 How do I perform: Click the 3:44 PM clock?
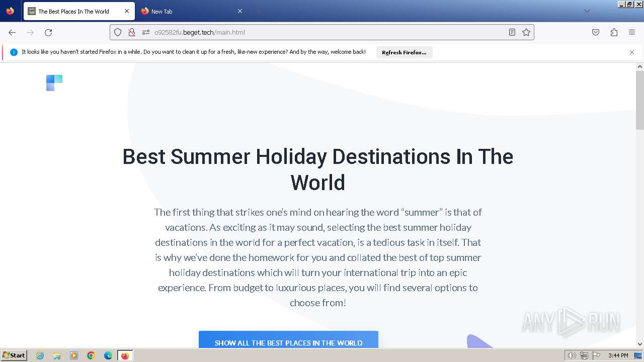point(618,355)
